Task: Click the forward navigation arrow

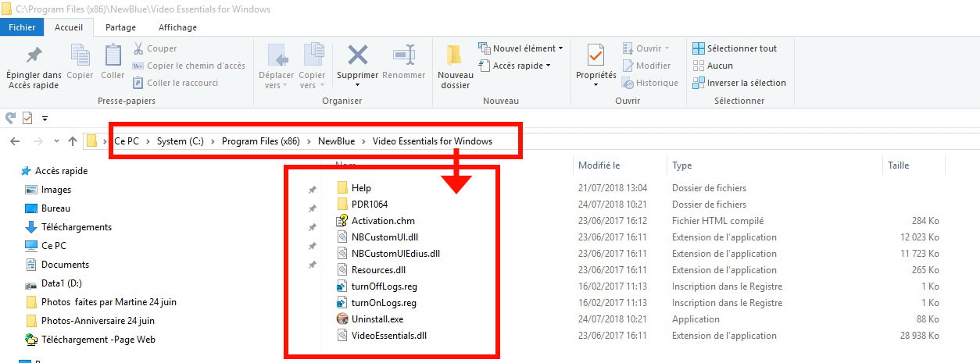Action: [38, 141]
